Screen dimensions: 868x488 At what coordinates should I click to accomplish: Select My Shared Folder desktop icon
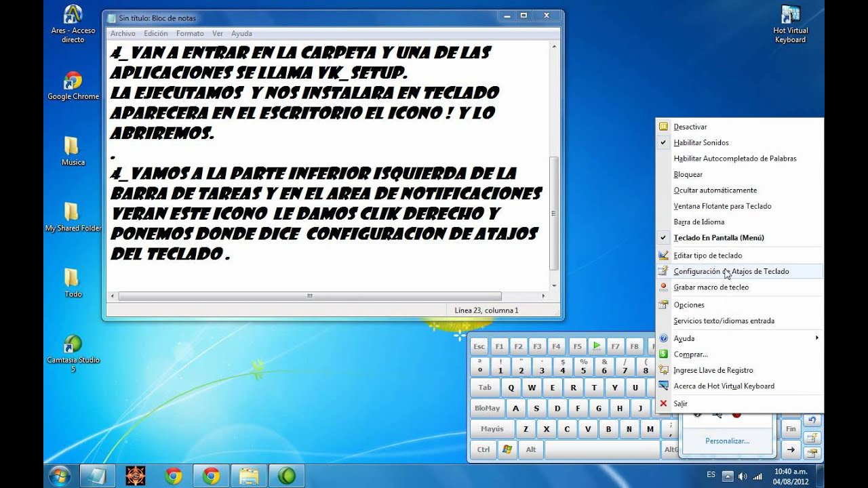coord(73,217)
